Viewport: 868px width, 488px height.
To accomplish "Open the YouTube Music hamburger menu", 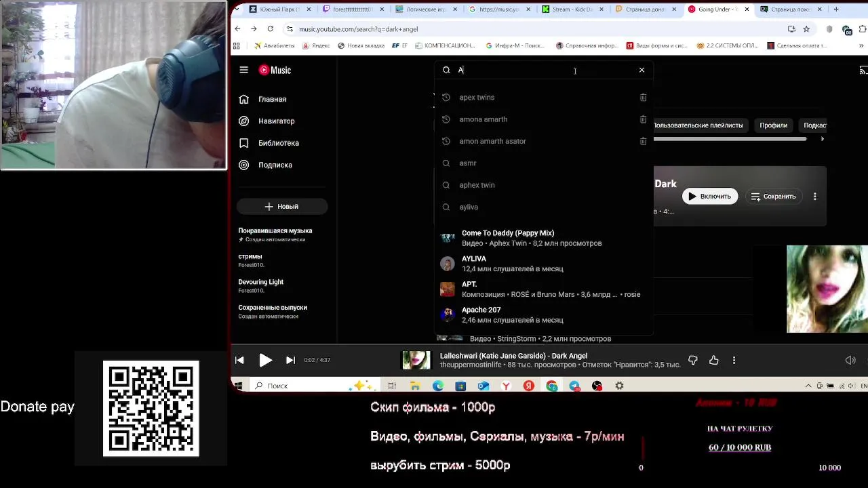I will click(x=243, y=70).
